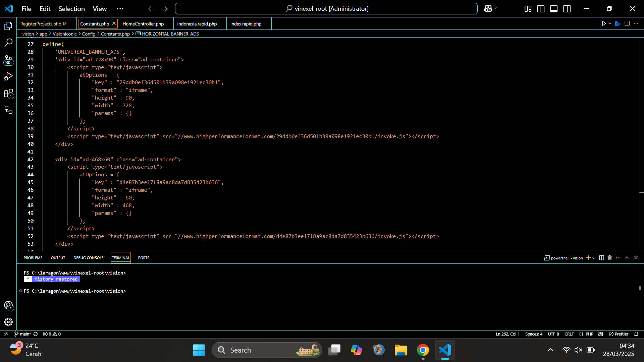Switch to the RegisterProjects.php tab

tap(41, 24)
